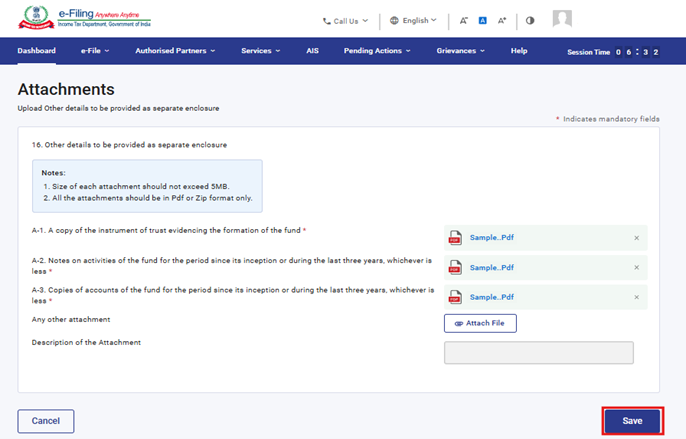Click the Attach File button
This screenshot has height=439, width=686.
[480, 323]
